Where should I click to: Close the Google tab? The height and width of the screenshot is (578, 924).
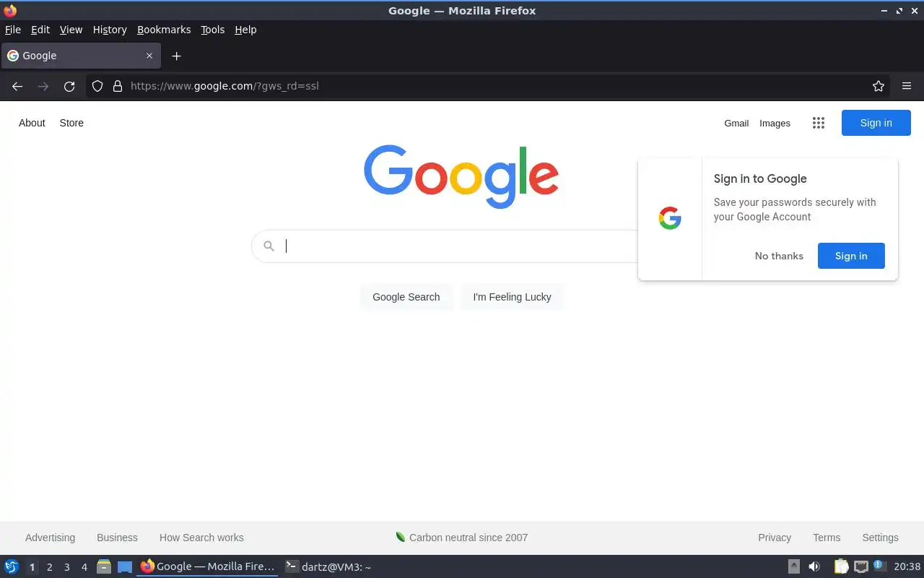point(149,56)
